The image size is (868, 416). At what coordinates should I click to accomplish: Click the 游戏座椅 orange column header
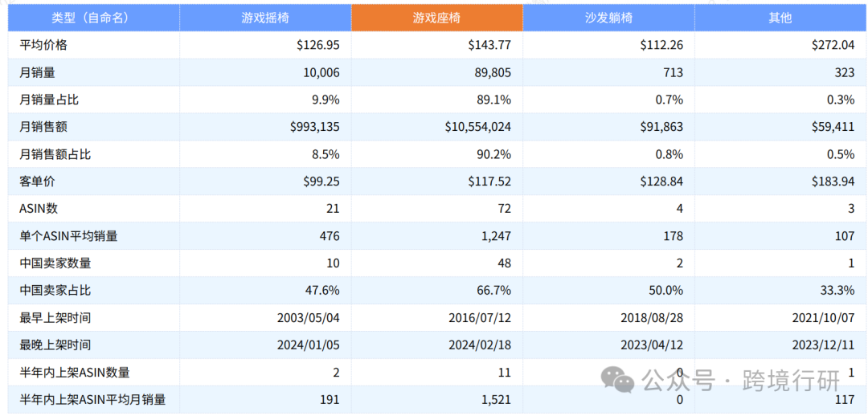tap(436, 18)
